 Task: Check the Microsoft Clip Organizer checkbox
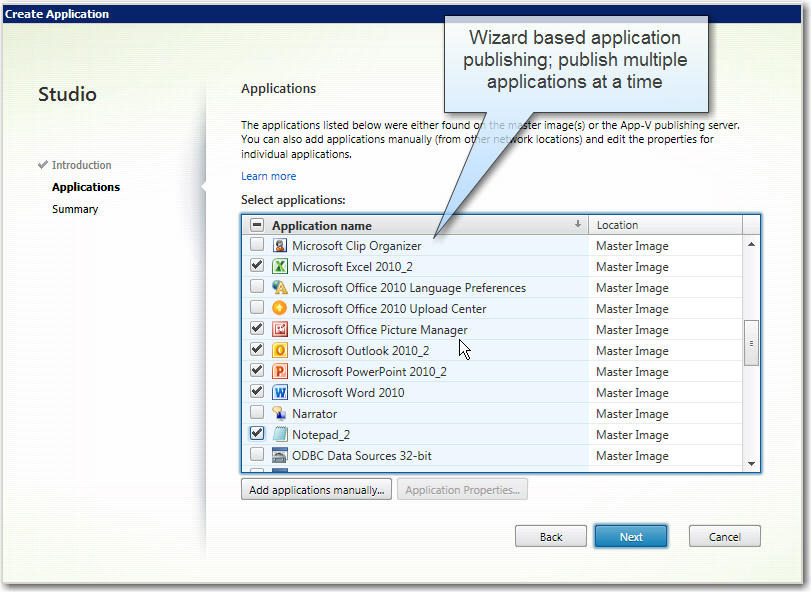pos(257,244)
